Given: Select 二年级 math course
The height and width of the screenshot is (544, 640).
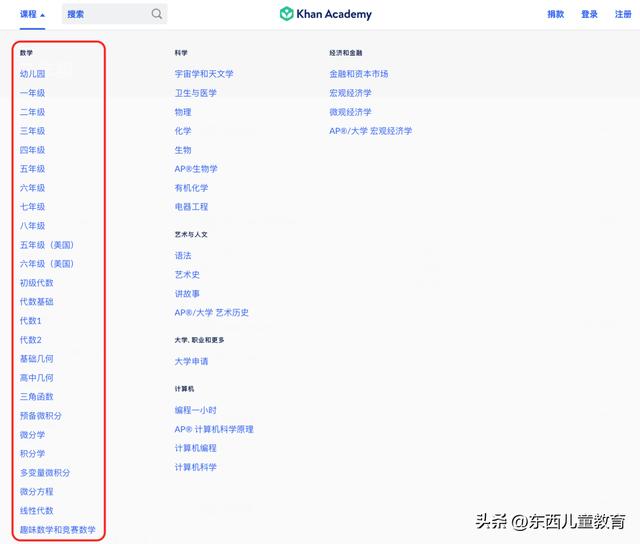Looking at the screenshot, I should [x=33, y=112].
